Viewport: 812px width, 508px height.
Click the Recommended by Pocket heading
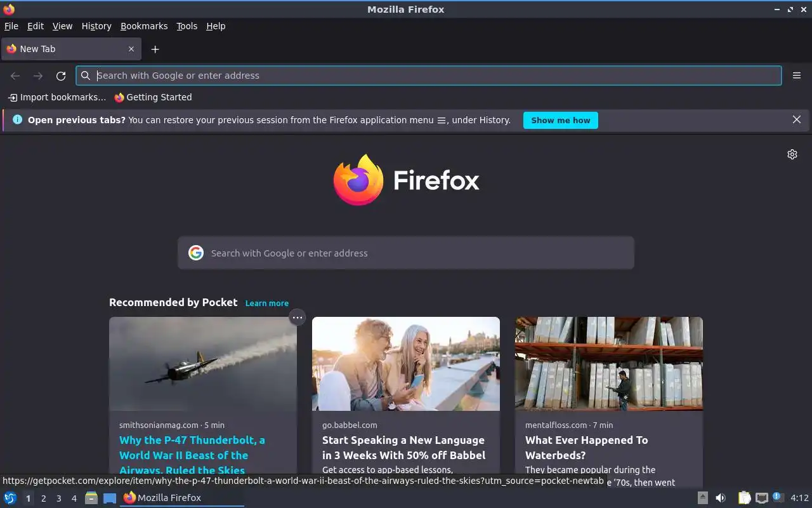tap(173, 302)
